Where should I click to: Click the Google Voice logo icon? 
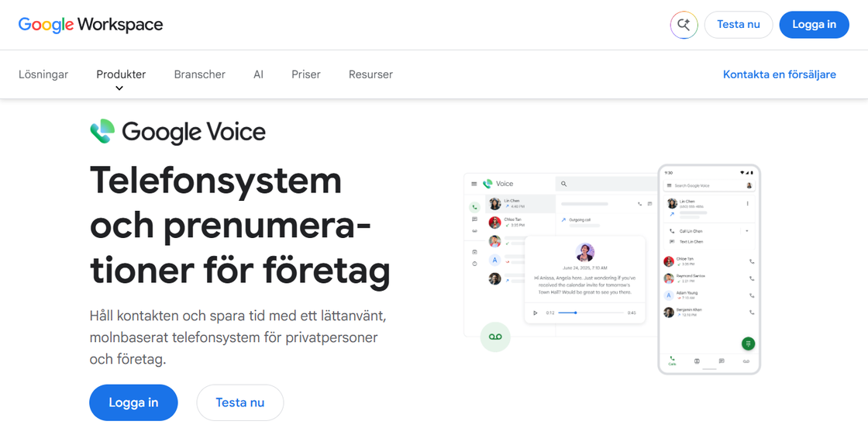coord(102,132)
